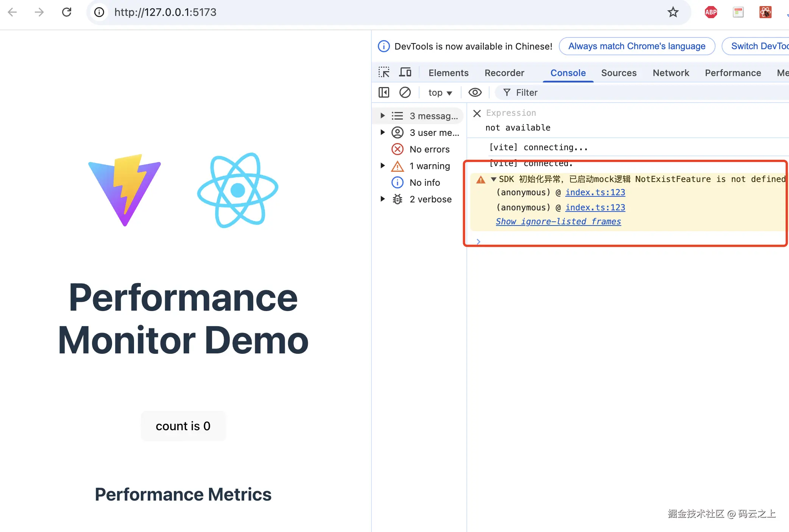Click the clear console icon
This screenshot has height=532, width=789.
click(x=405, y=92)
